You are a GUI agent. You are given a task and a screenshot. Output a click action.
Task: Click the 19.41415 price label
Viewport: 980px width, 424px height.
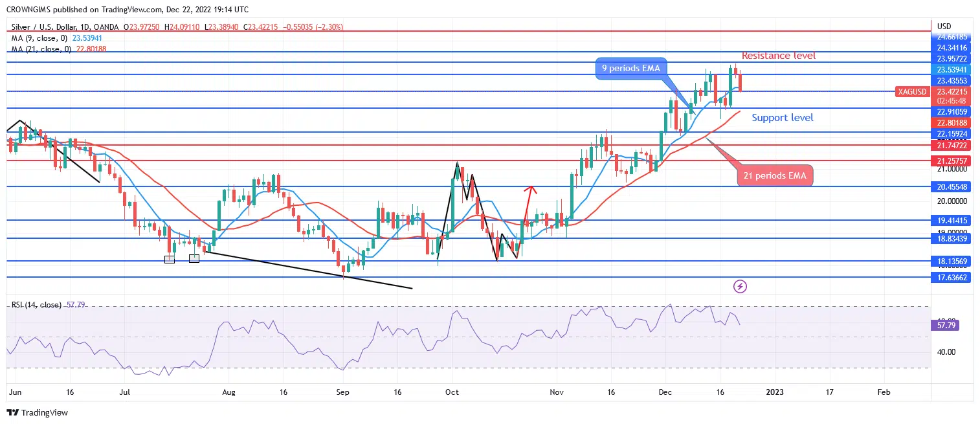(950, 220)
